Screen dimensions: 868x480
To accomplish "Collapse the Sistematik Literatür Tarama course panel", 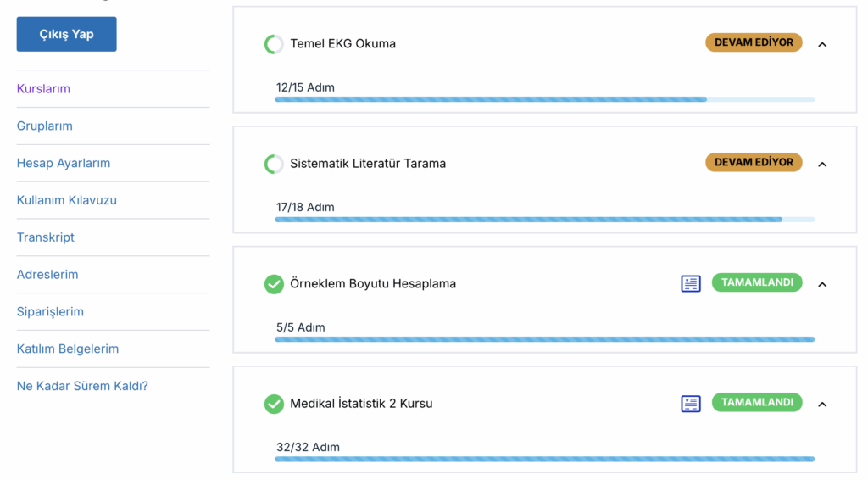I will [x=822, y=165].
